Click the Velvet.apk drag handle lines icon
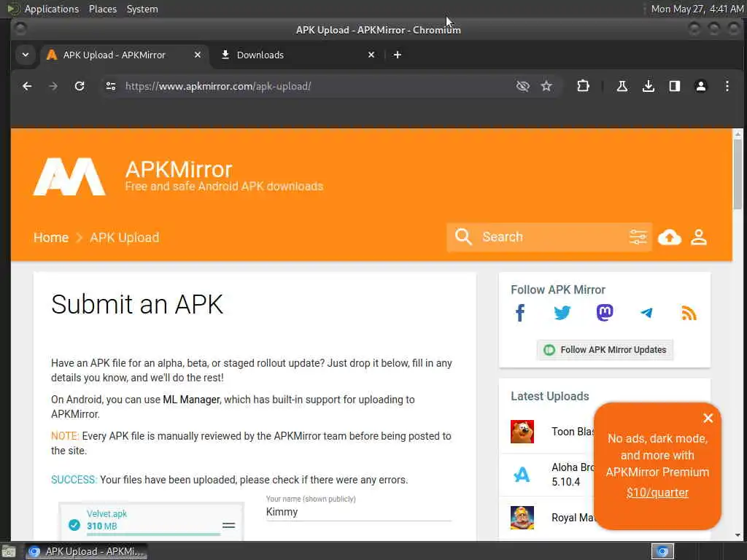Image resolution: width=747 pixels, height=560 pixels. [228, 525]
